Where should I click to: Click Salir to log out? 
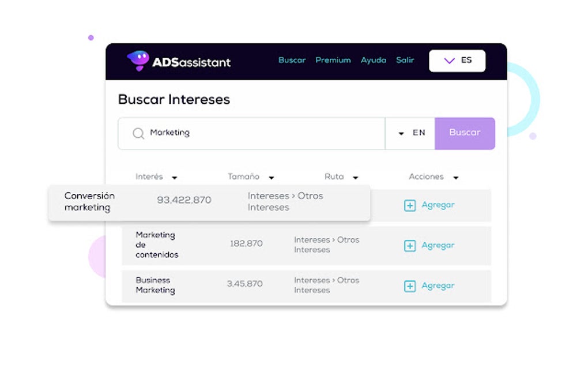pyautogui.click(x=405, y=60)
